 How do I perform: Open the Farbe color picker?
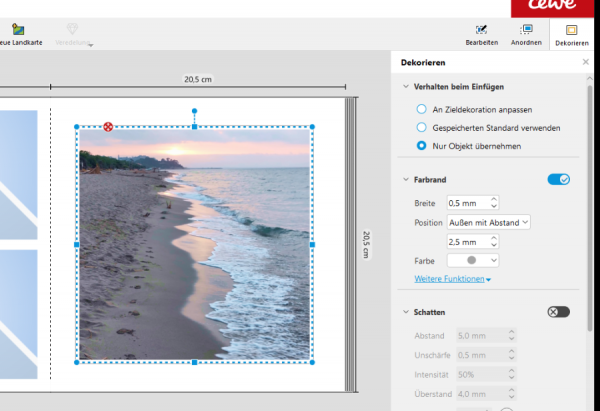pos(472,260)
